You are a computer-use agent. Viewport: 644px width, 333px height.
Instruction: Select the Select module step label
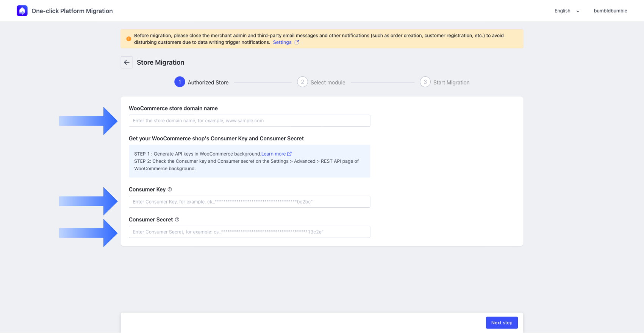328,82
